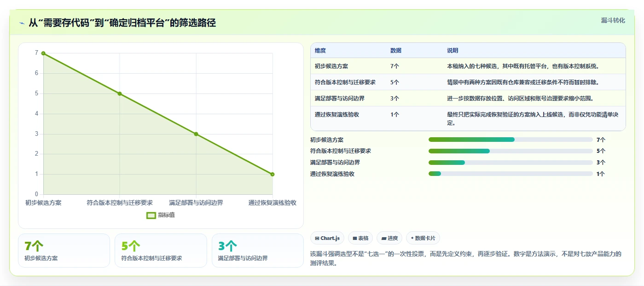Click the 5个 cell in table

coord(395,82)
